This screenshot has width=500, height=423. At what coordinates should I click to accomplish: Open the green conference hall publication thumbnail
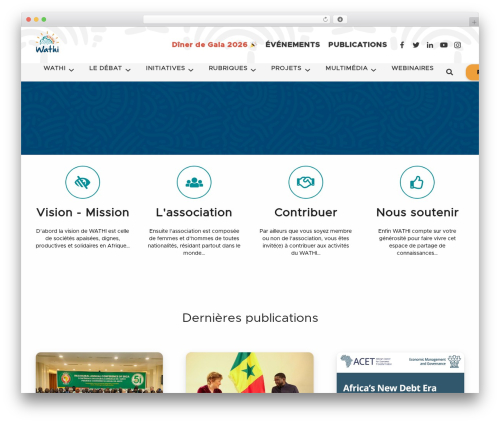coord(99,373)
